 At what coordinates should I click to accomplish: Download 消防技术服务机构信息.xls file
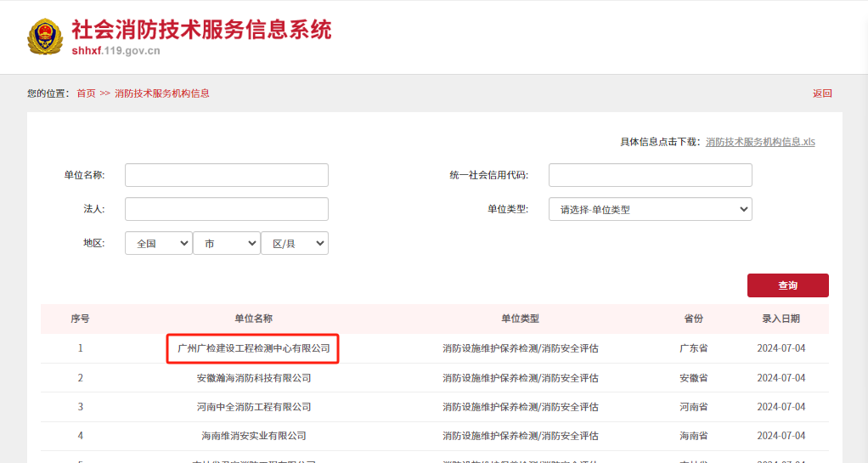click(759, 142)
